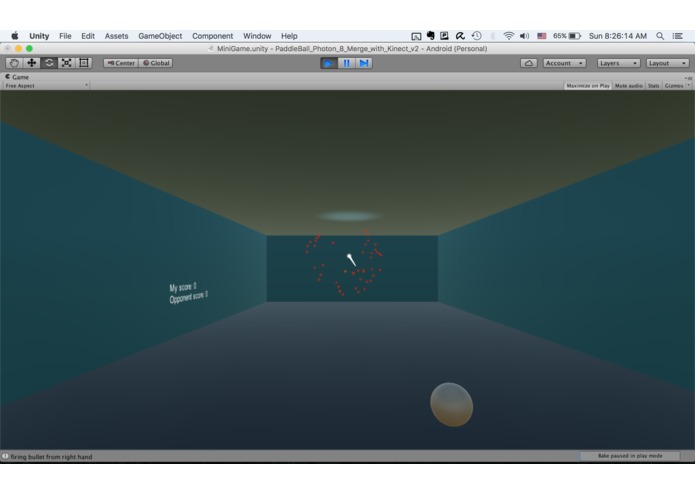Click the Bluetooth menu bar icon

pos(492,36)
